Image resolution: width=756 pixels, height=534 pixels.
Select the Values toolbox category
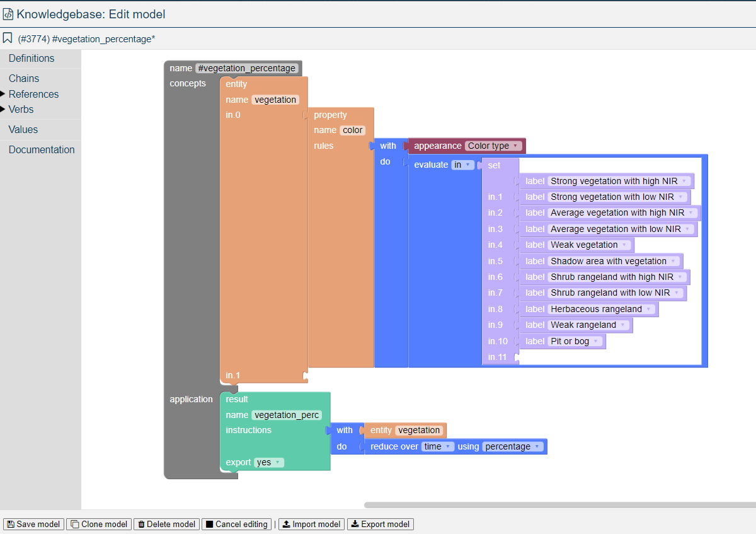click(23, 129)
